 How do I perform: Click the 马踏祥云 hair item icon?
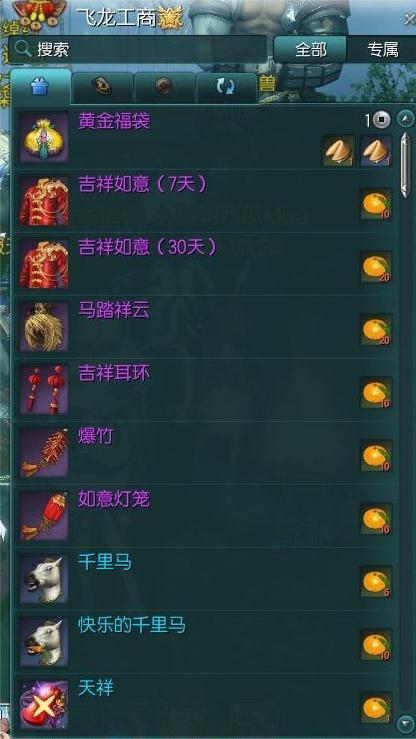coord(44,327)
